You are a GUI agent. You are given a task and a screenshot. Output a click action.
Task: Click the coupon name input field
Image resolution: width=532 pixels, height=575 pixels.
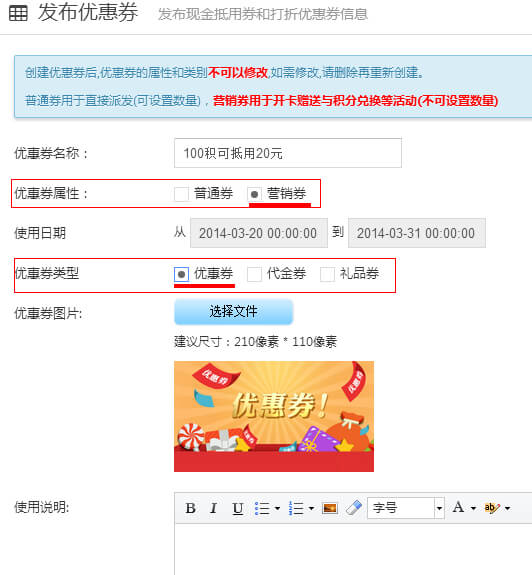288,153
